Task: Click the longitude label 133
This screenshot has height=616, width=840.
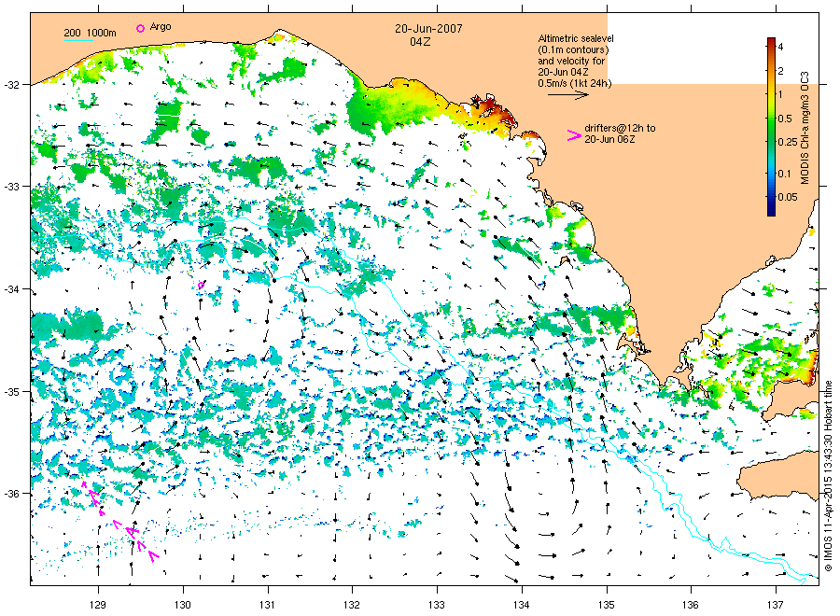Action: pos(437,605)
